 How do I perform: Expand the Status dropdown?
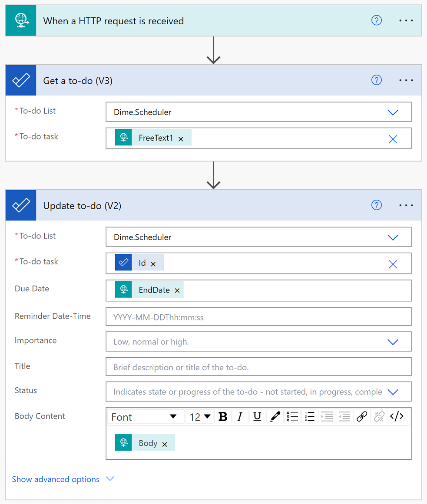tap(393, 392)
